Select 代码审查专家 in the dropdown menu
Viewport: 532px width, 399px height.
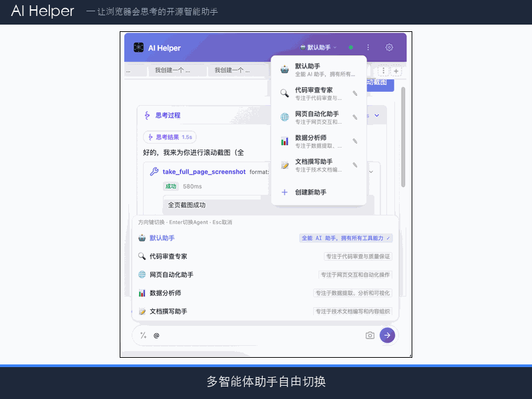click(x=319, y=93)
